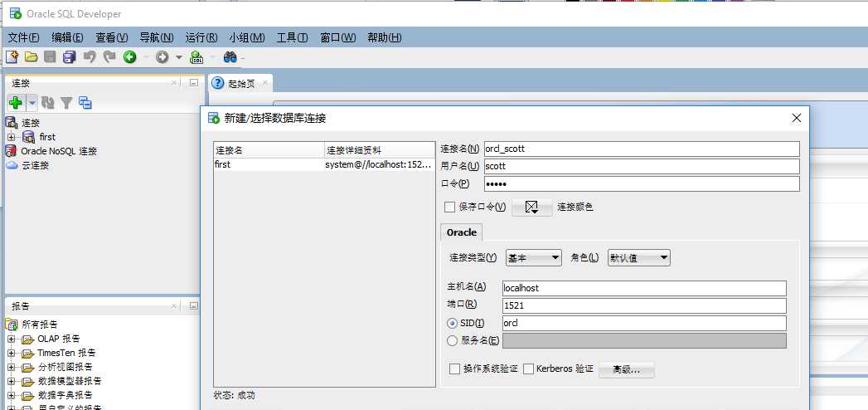Enable the Save Password checkbox

tap(449, 207)
